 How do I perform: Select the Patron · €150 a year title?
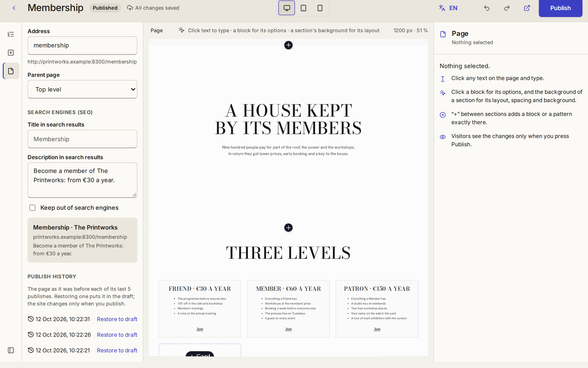click(377, 289)
